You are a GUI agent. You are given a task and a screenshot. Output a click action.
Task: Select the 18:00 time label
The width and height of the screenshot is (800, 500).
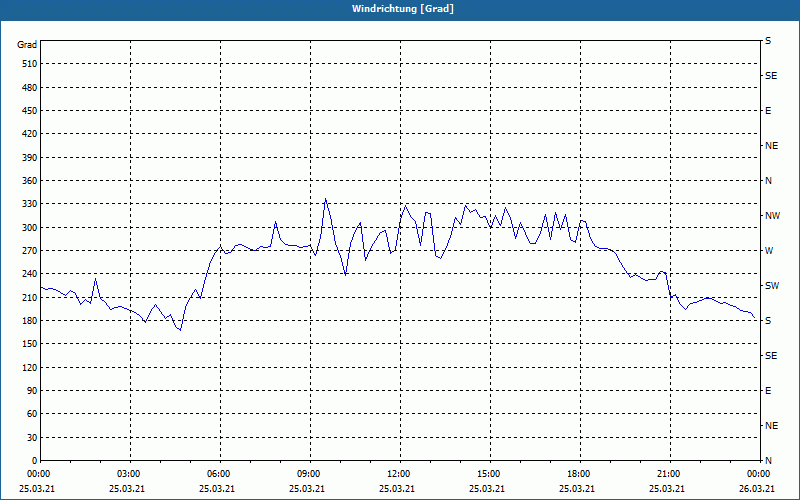pos(580,474)
